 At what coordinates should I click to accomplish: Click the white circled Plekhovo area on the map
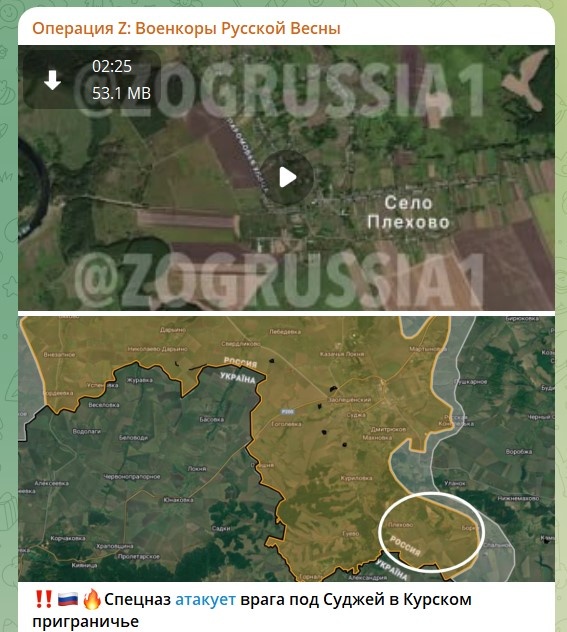(x=430, y=531)
